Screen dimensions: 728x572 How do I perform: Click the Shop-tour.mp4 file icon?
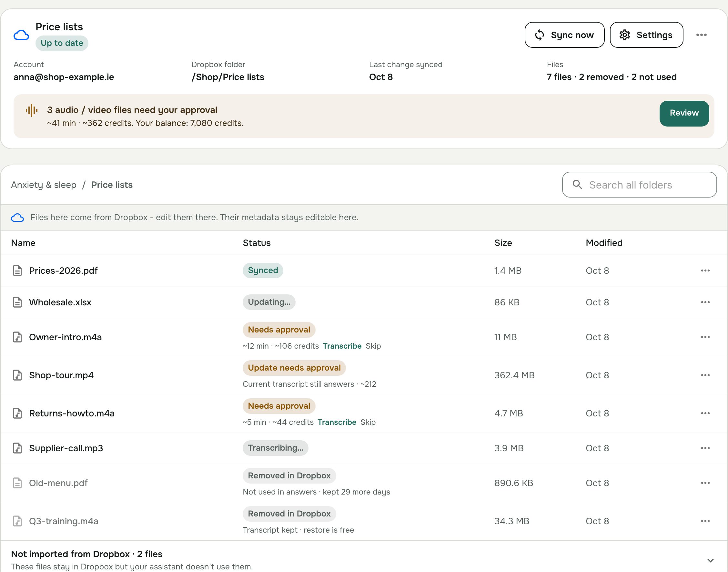[x=17, y=375]
